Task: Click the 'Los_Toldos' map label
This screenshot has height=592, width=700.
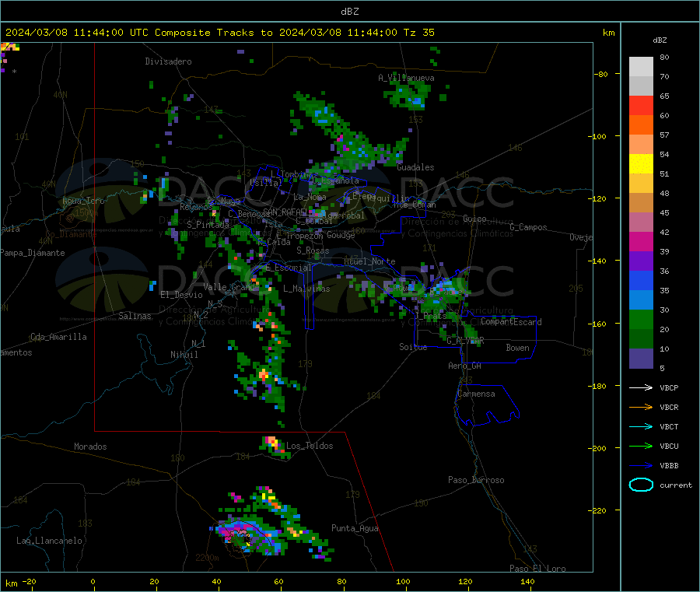Action: click(310, 446)
